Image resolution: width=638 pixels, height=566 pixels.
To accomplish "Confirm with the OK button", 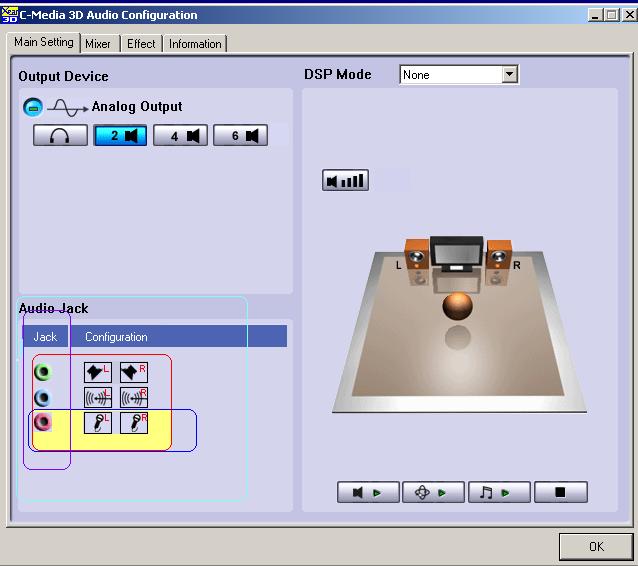I will (596, 546).
